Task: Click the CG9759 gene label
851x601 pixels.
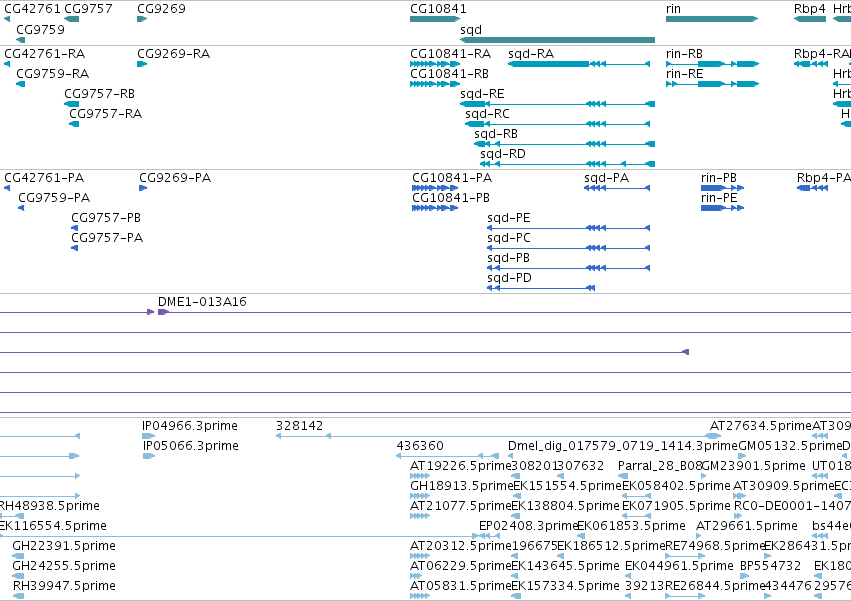Action: [40, 29]
